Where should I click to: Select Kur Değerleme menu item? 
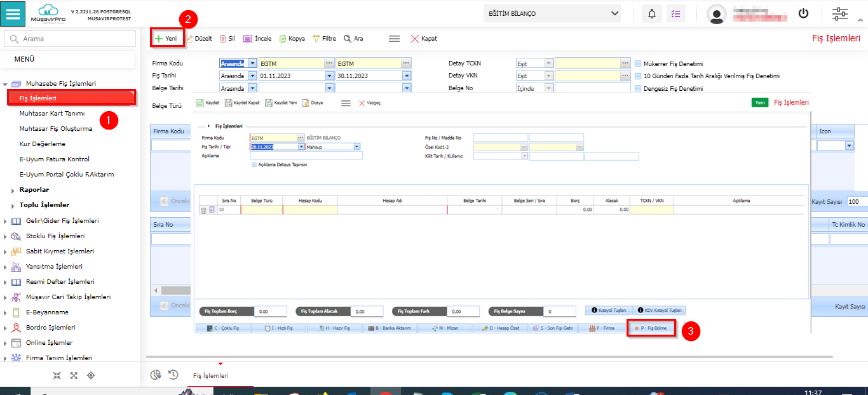pos(43,144)
